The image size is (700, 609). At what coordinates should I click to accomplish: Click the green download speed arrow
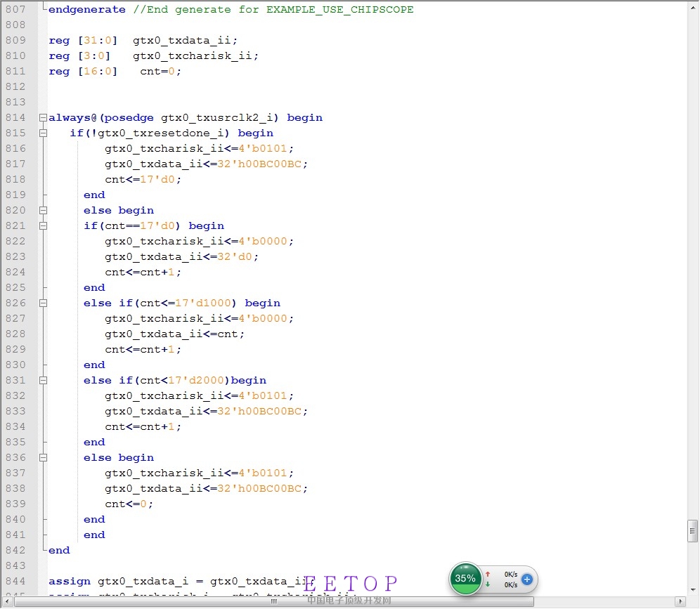(488, 584)
